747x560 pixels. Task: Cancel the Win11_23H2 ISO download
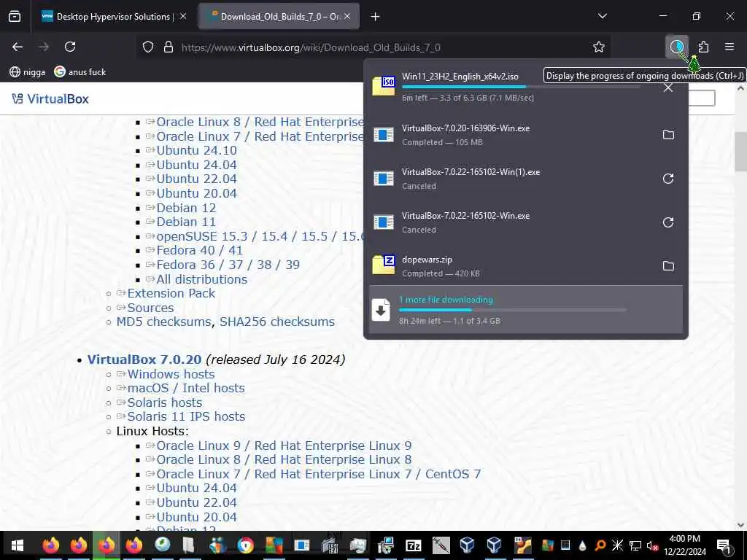tap(668, 87)
